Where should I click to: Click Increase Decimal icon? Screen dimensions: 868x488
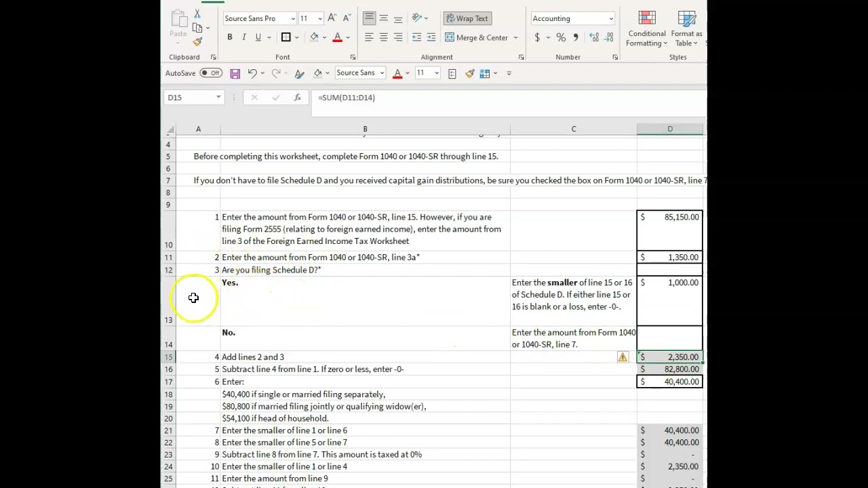tap(594, 37)
